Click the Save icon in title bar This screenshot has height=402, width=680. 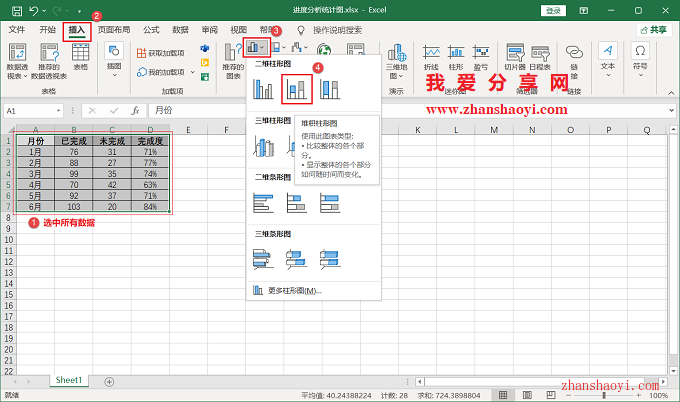coord(16,10)
